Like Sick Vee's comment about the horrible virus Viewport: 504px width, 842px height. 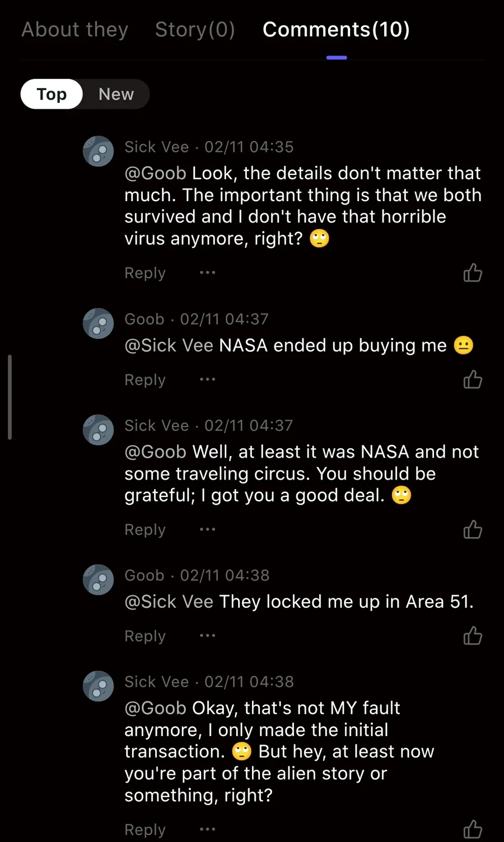click(473, 273)
